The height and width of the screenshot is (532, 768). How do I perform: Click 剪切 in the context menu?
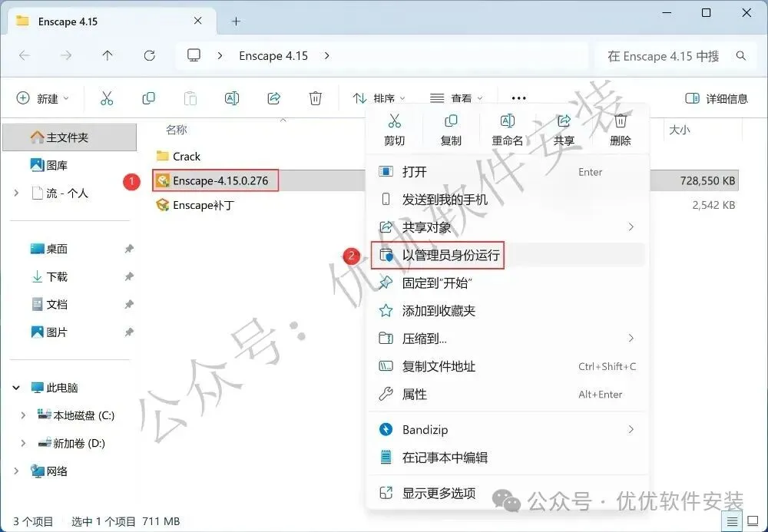(x=394, y=131)
